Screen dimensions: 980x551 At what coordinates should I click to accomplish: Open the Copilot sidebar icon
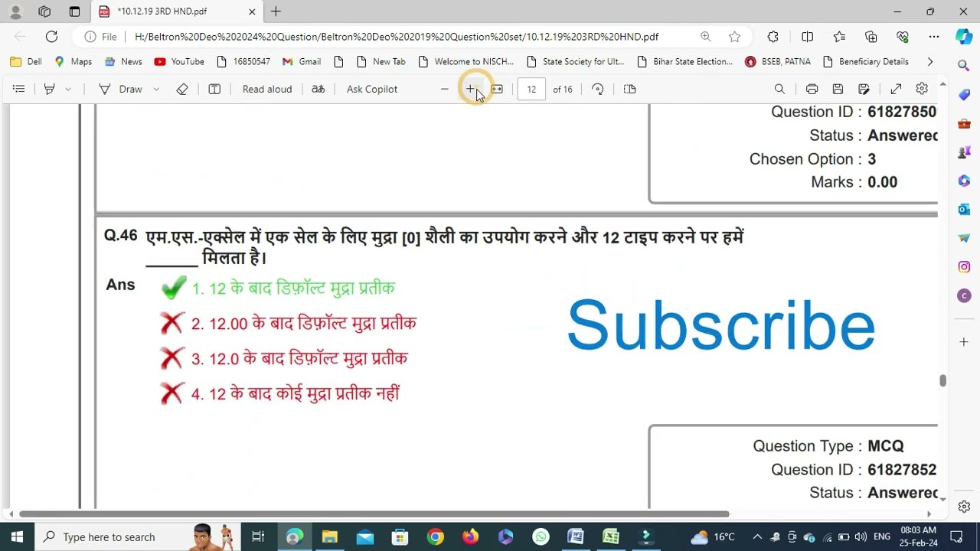pyautogui.click(x=964, y=37)
